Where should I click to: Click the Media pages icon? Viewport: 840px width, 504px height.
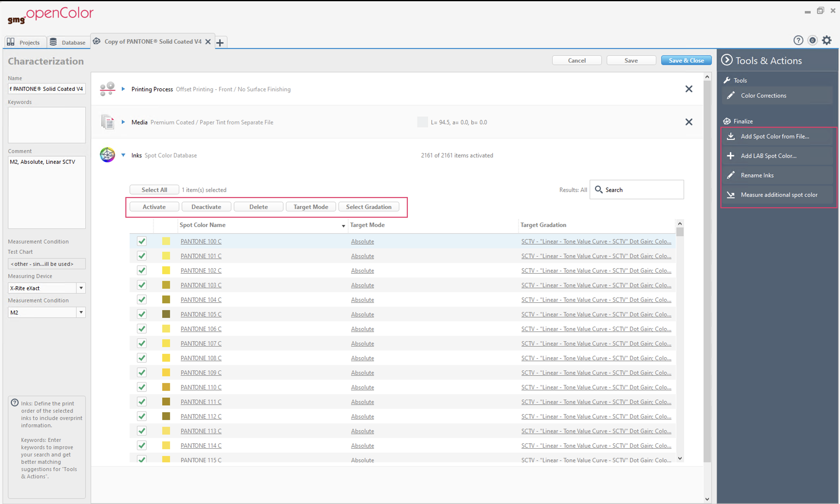pyautogui.click(x=107, y=122)
